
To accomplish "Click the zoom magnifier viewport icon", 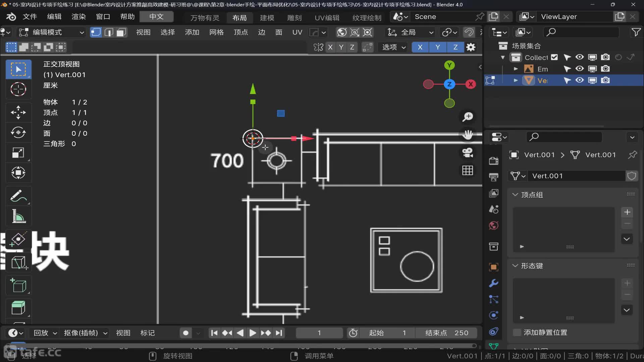I will (468, 117).
